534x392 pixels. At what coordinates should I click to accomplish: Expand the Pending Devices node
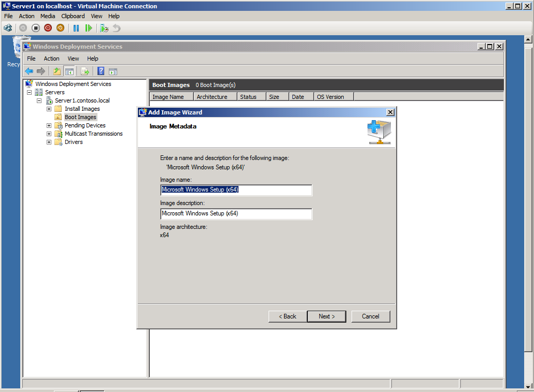49,125
